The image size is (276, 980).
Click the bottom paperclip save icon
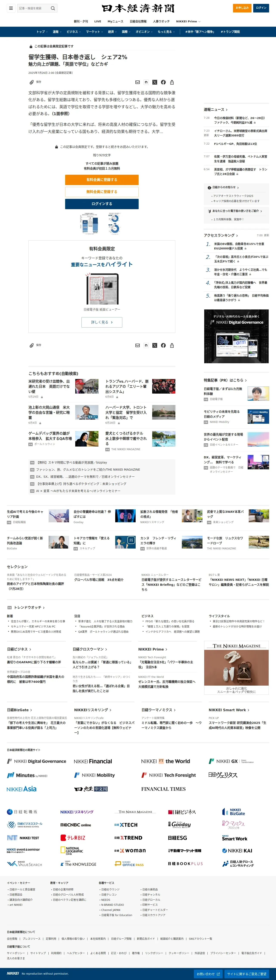coord(32,345)
